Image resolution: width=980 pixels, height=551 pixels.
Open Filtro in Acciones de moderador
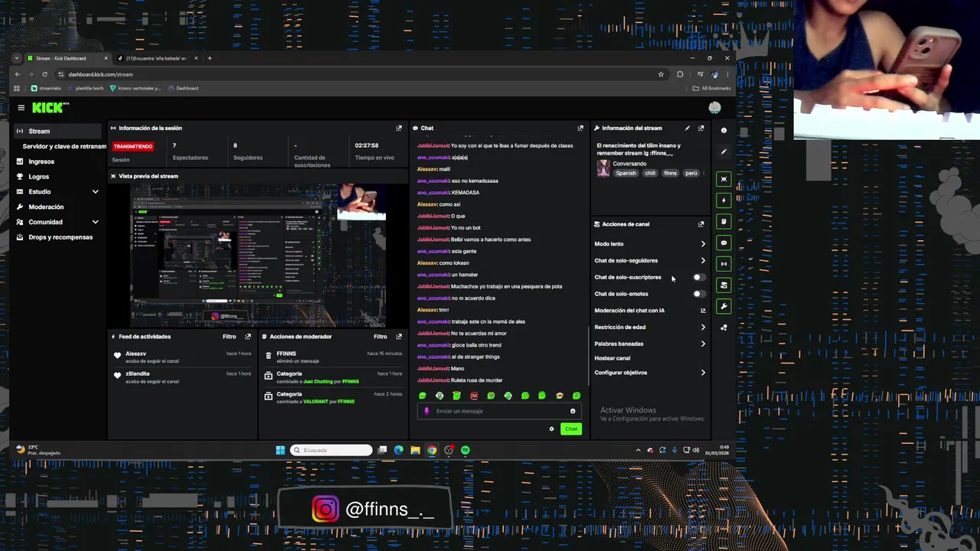(380, 337)
